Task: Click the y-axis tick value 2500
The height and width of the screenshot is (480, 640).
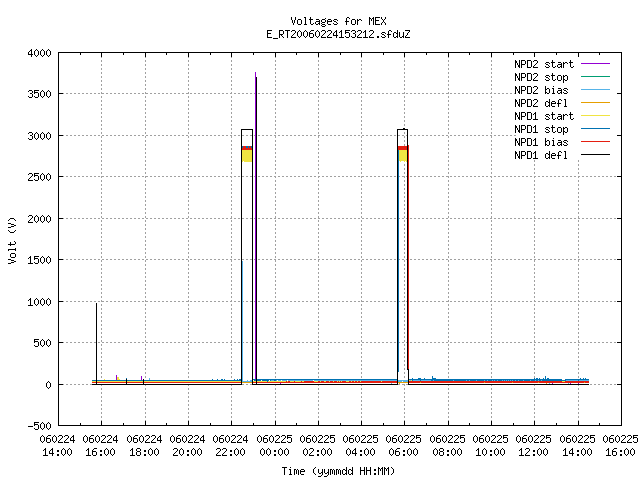Action: [39, 177]
